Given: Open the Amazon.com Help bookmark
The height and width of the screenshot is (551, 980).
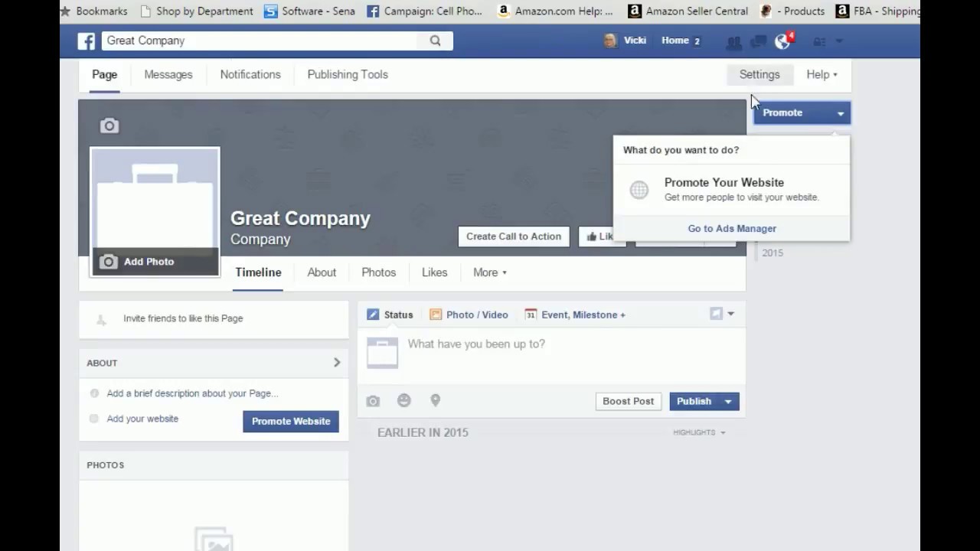Looking at the screenshot, I should tap(555, 11).
